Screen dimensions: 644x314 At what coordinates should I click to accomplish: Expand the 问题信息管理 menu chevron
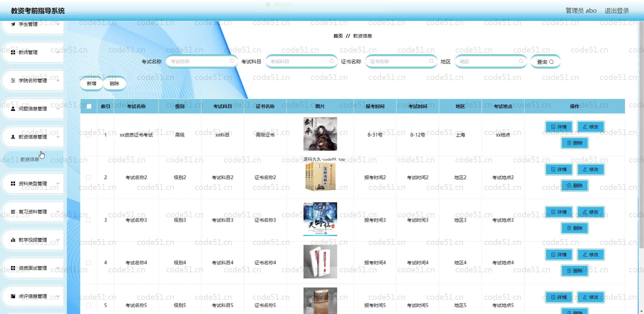58,109
